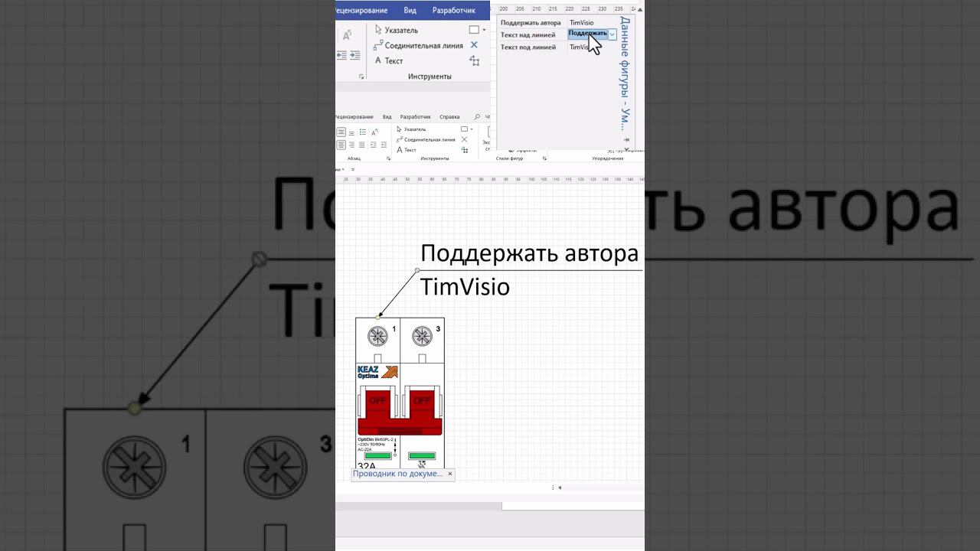Select the Текст tool in the small ribbon

407,150
